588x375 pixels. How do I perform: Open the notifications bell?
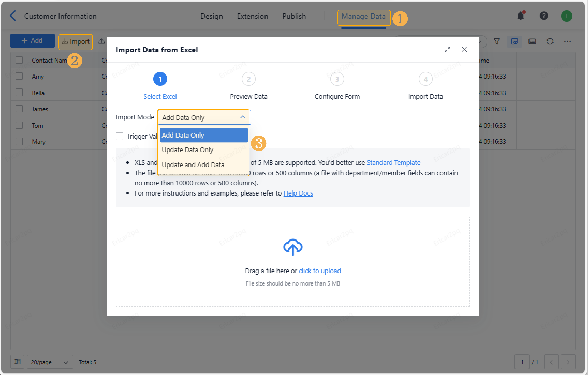point(520,16)
